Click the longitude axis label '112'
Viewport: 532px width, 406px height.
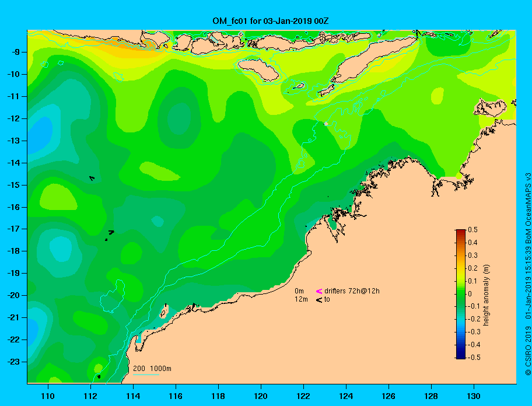[x=90, y=396]
